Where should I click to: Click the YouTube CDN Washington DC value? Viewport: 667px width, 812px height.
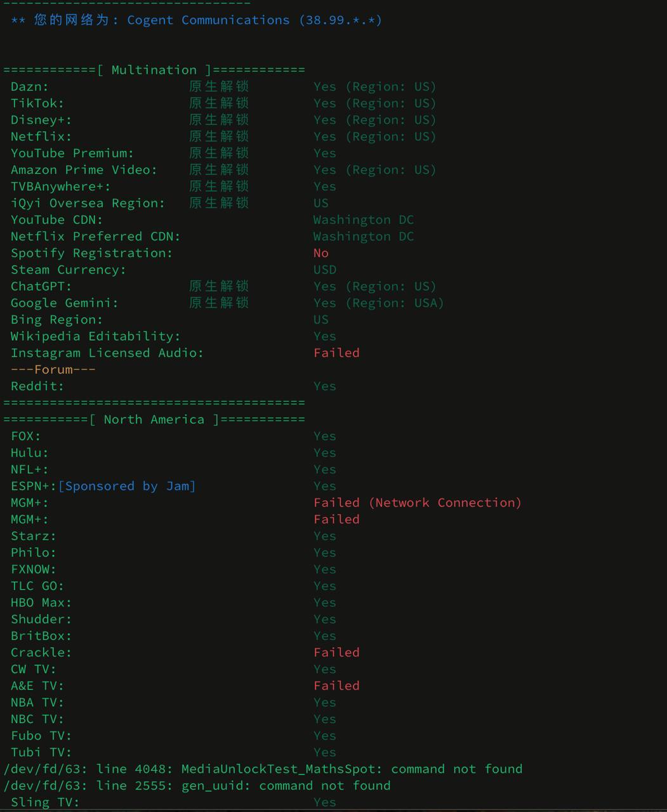pos(363,219)
